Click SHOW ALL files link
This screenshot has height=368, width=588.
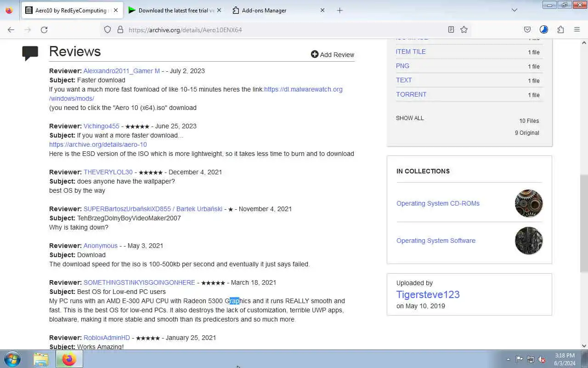click(x=410, y=118)
